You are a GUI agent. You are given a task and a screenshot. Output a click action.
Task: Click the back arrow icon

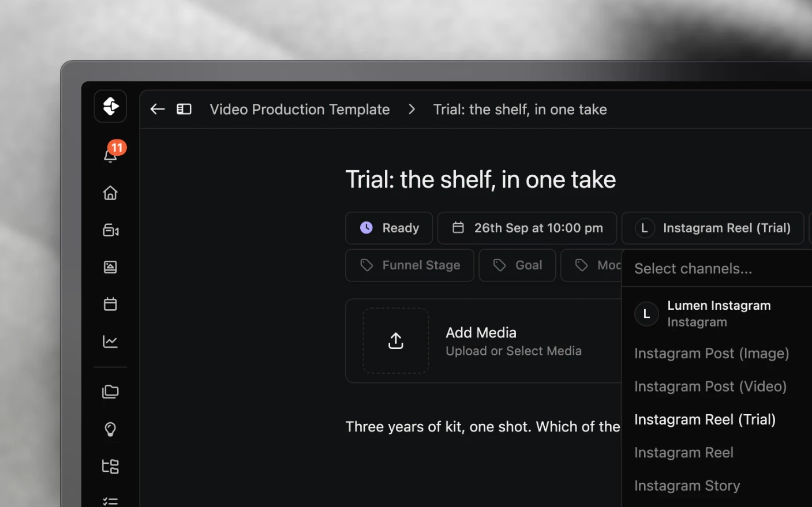[158, 109]
